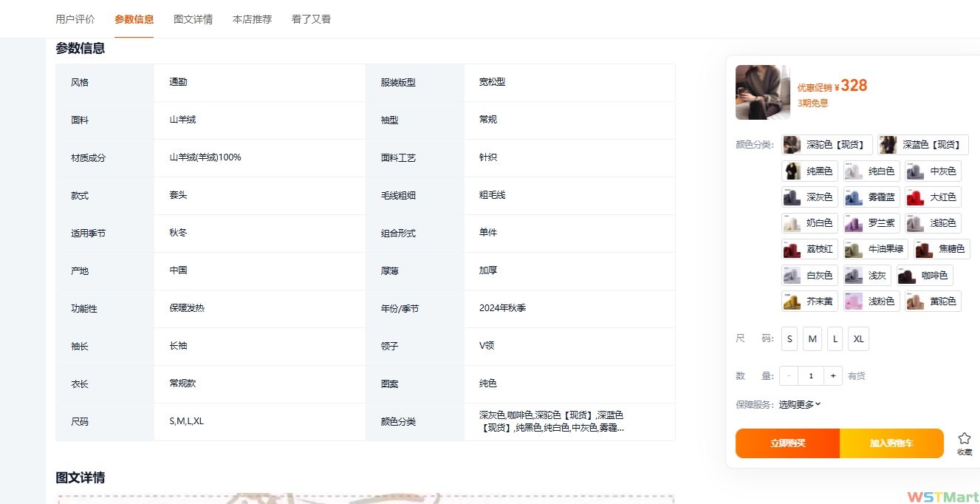Click the 收藏 star icon
This screenshot has width=980, height=504.
(964, 439)
